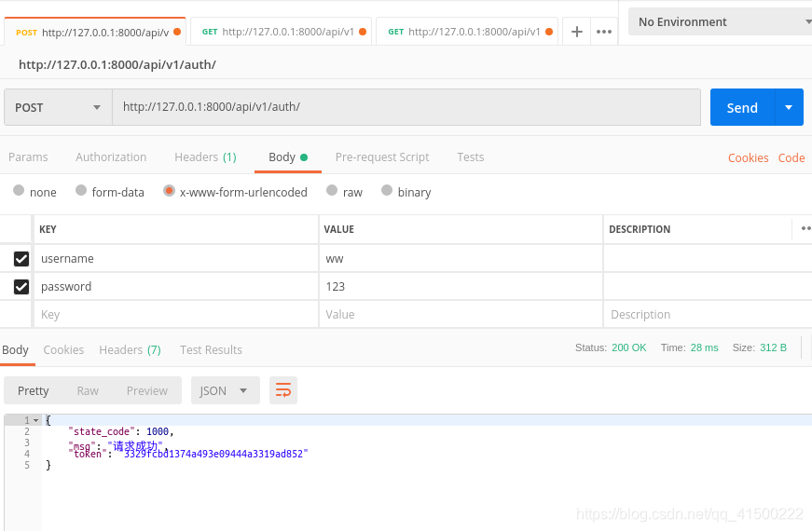812x531 pixels.
Task: Click the empty Description placeholder field
Action: pyautogui.click(x=708, y=315)
